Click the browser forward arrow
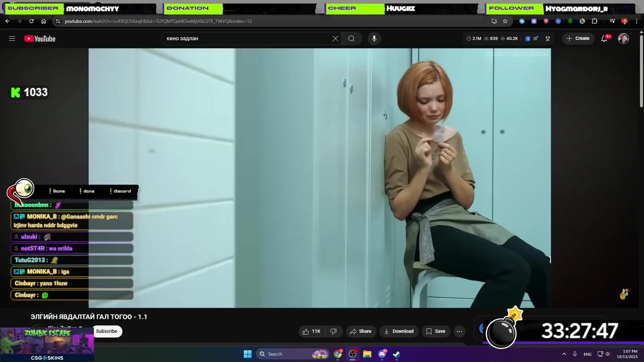This screenshot has width=644, height=362. point(19,21)
